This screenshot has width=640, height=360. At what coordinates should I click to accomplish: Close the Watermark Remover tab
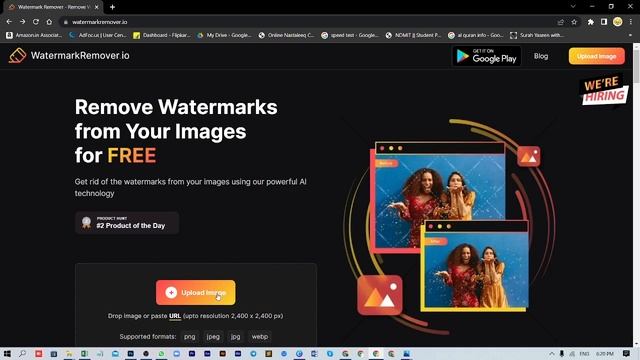[x=97, y=7]
